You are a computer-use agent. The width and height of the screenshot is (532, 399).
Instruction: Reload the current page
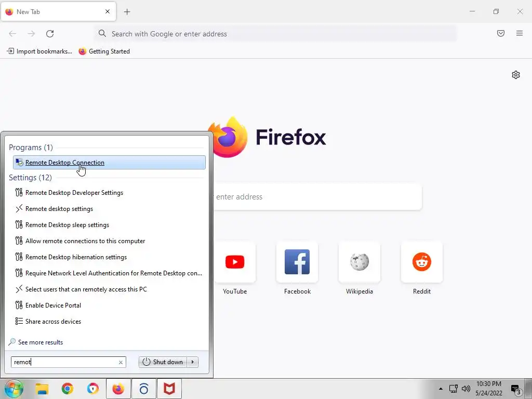pos(50,34)
